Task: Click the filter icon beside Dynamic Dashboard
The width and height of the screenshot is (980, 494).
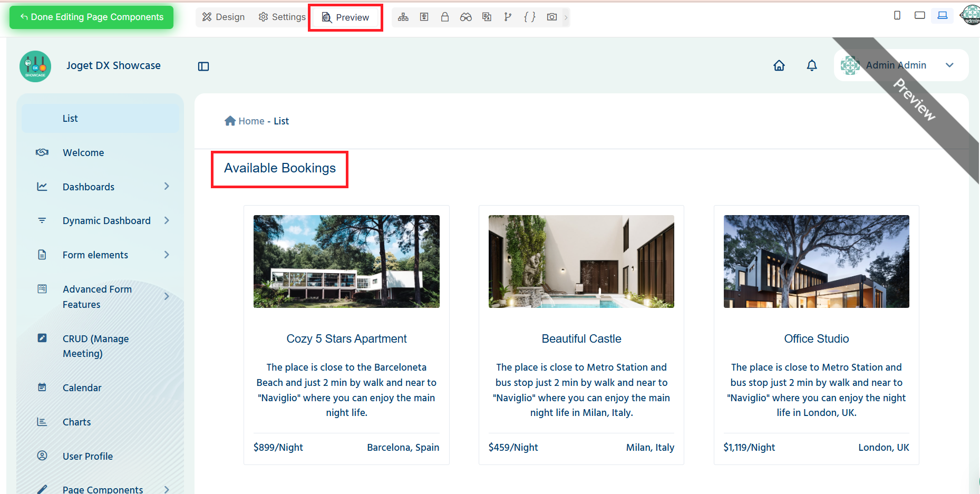Action: 42,220
